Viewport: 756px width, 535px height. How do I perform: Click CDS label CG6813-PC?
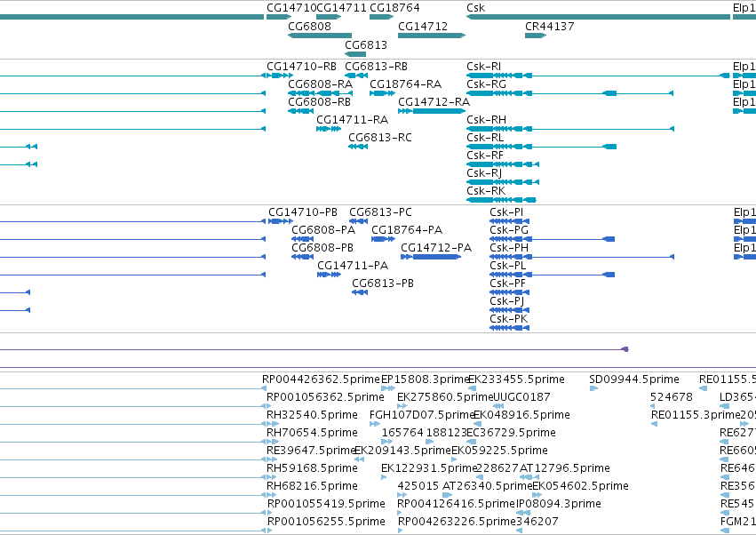(x=380, y=212)
